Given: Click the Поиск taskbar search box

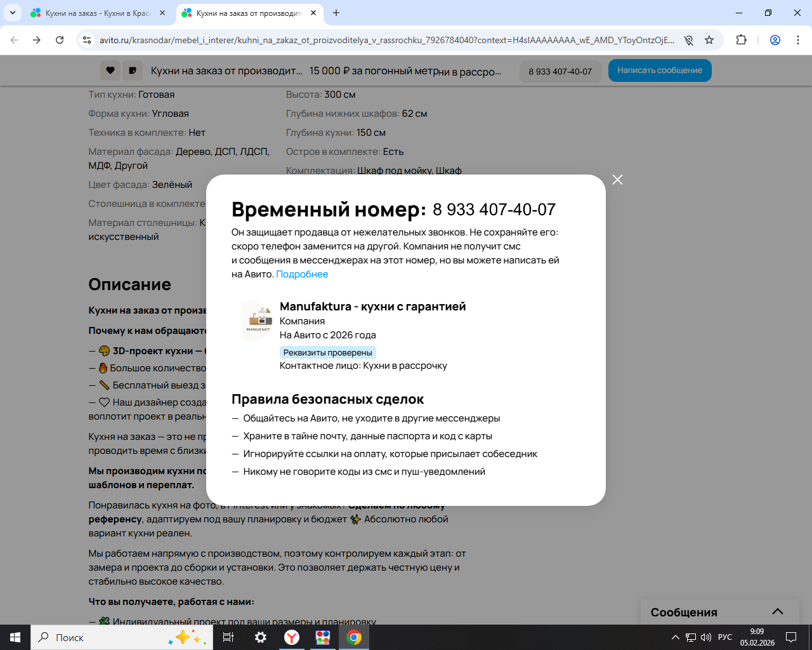Looking at the screenshot, I should (x=122, y=637).
